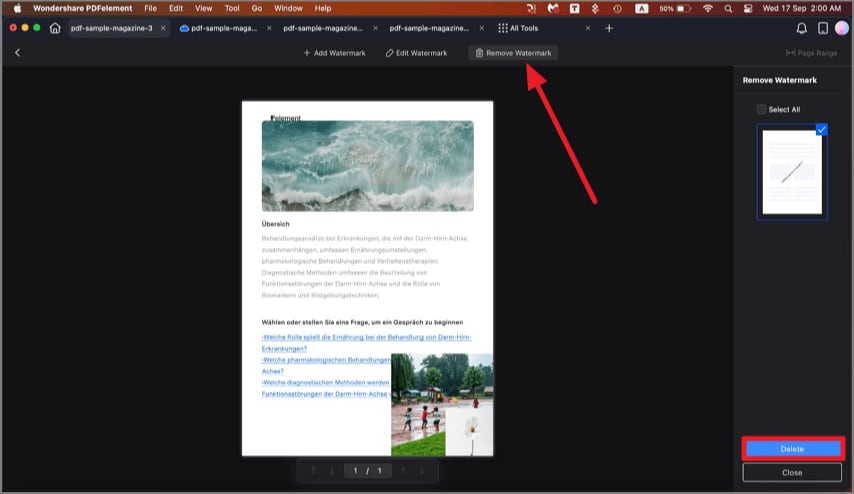Click the blue Delete button
The image size is (854, 494).
[x=792, y=449]
